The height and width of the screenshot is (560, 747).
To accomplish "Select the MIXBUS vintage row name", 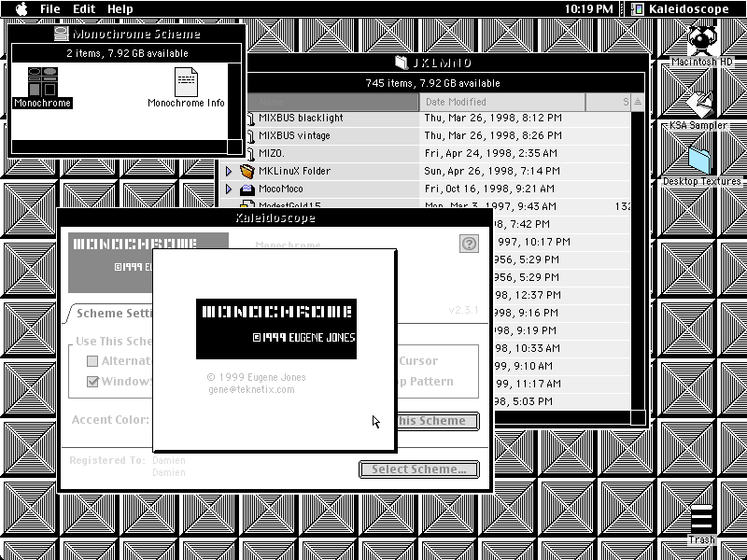I will click(x=294, y=135).
